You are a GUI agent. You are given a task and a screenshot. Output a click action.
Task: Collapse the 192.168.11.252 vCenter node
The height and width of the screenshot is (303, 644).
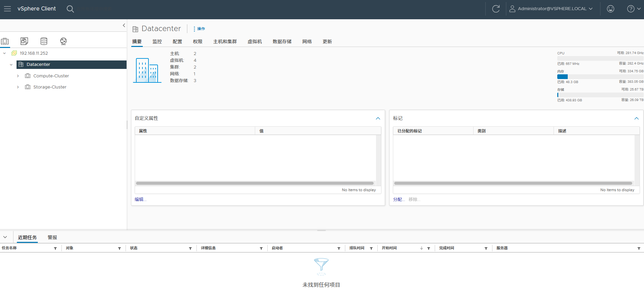point(4,53)
